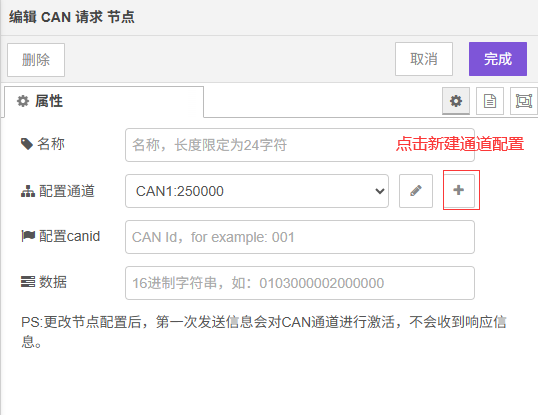Click the 编辑 CAN 请求 节点 title

coord(72,17)
